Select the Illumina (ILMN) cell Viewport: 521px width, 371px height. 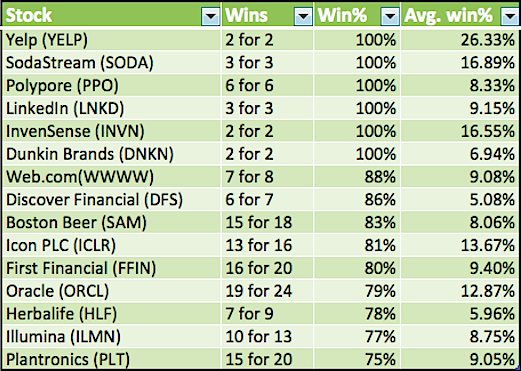[111, 337]
